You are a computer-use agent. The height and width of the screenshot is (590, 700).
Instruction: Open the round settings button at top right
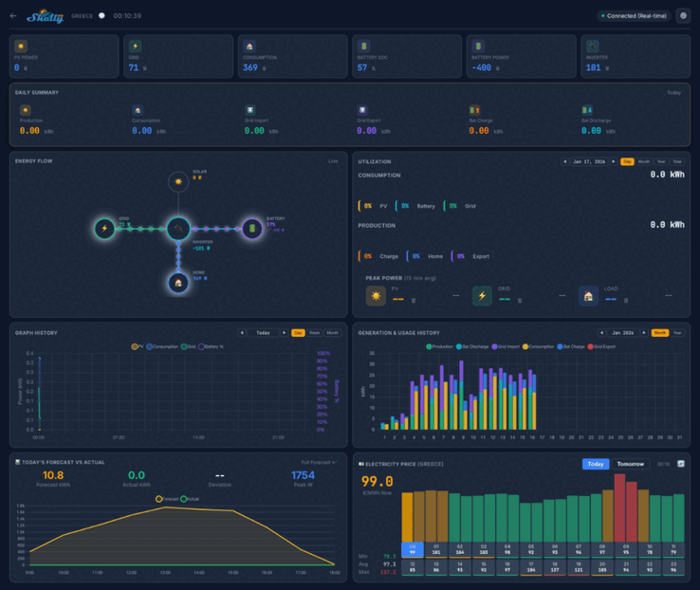click(x=683, y=16)
